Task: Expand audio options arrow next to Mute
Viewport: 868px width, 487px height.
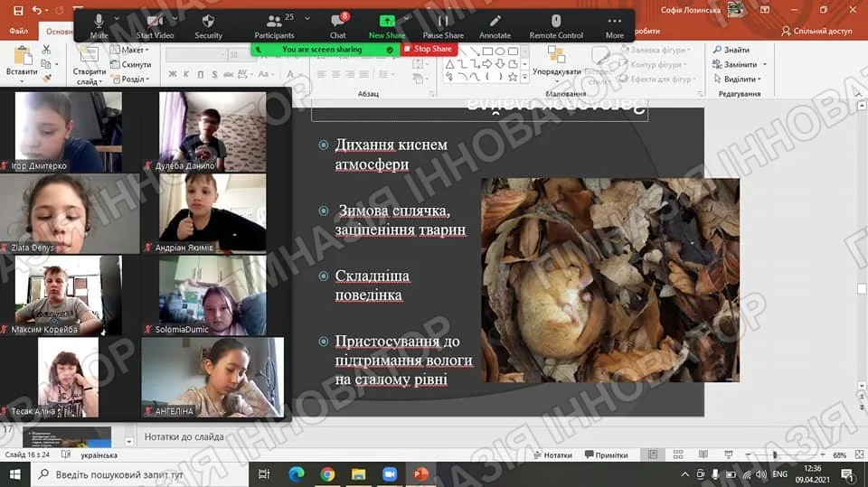Action: [117, 19]
